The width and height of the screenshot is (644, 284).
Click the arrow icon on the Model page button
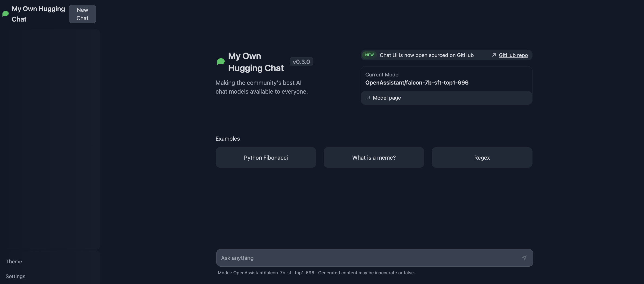click(368, 98)
